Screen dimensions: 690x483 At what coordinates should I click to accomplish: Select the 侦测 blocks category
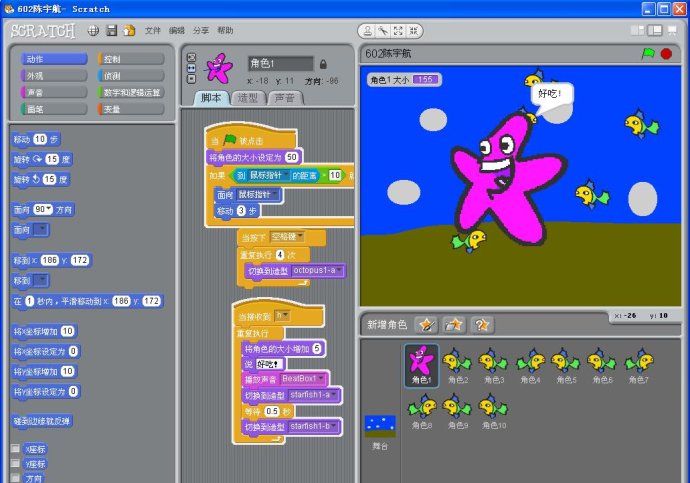point(131,76)
